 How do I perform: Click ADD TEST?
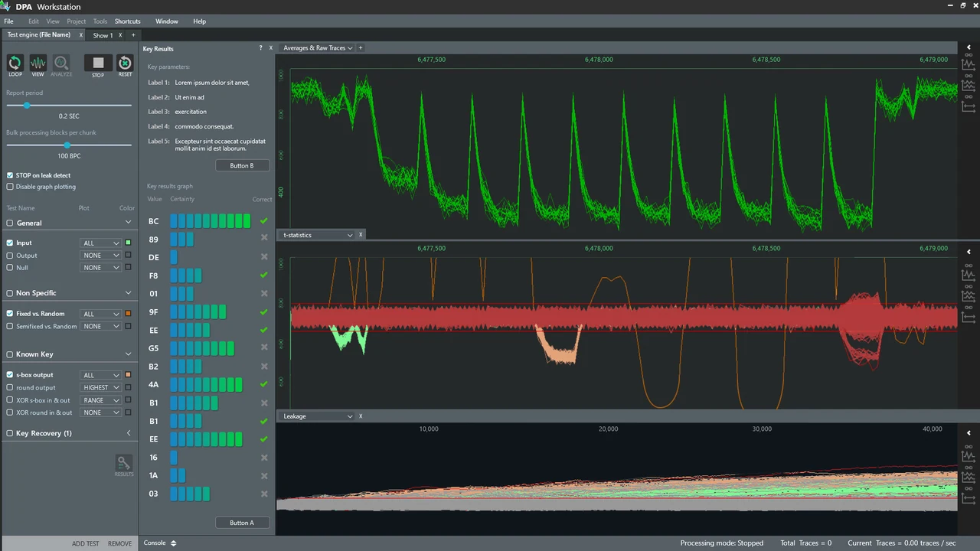pyautogui.click(x=86, y=543)
